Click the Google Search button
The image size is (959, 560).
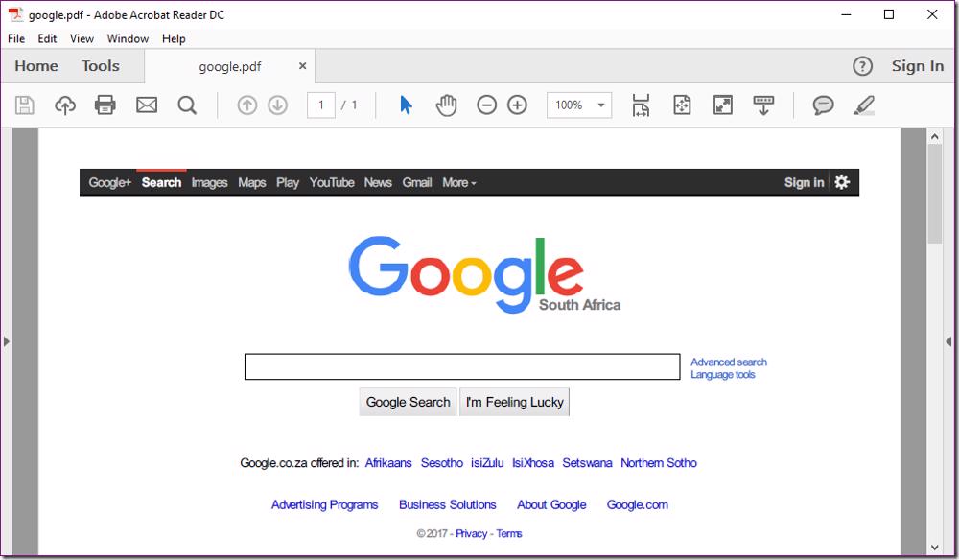(x=408, y=402)
